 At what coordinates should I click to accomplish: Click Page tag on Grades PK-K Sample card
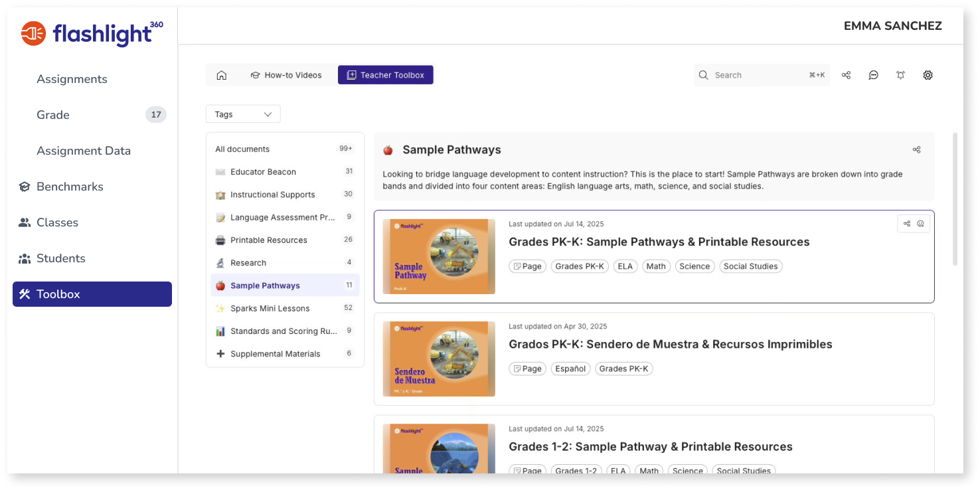pyautogui.click(x=528, y=266)
